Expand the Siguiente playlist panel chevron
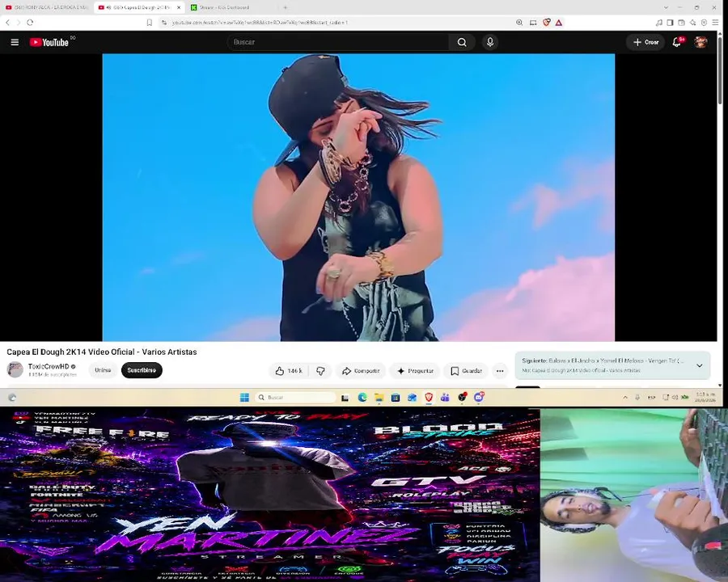Viewport: 728px width, 582px height. coord(699,365)
